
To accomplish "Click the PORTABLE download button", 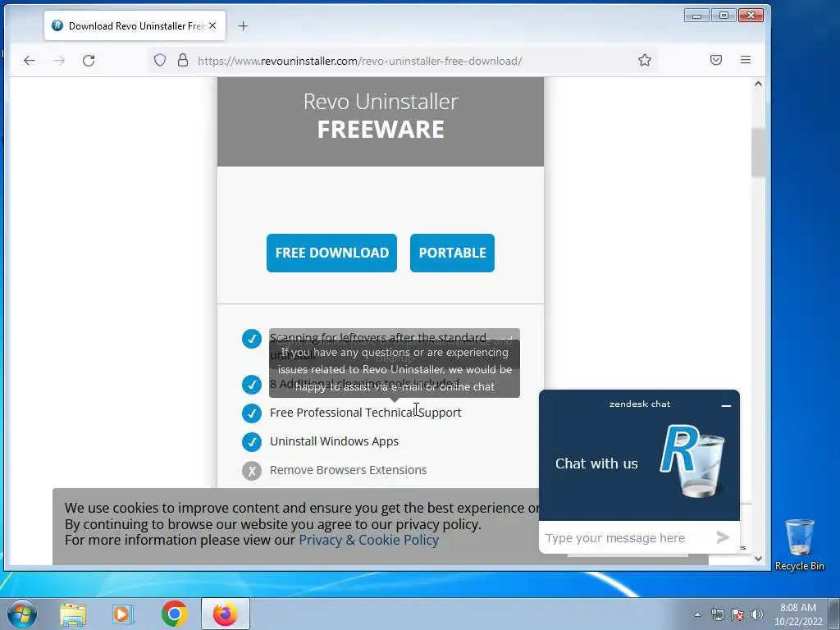I will coord(452,253).
